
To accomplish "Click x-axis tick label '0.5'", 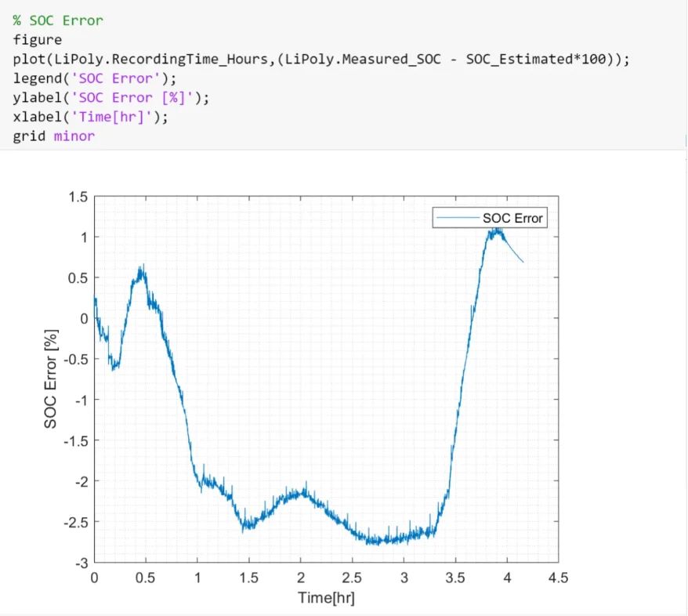I will coord(145,578).
